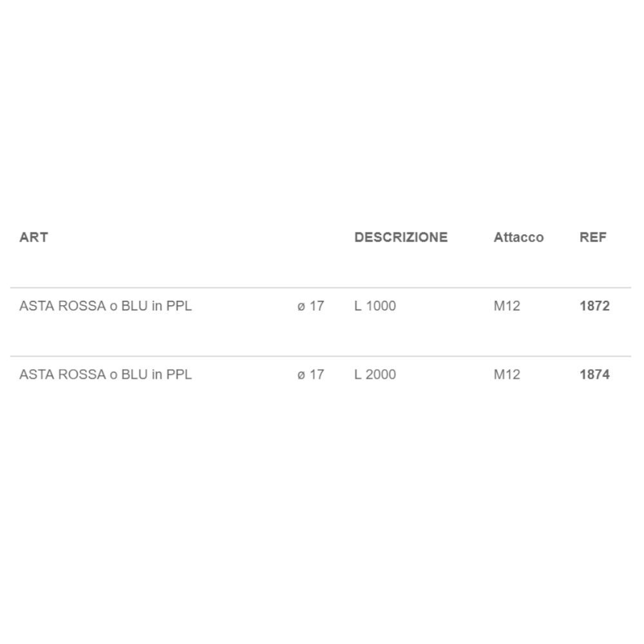Select the ASTA ROSSA article name for ref 1874
Viewport: 644px width, 644px height.
[x=106, y=374]
